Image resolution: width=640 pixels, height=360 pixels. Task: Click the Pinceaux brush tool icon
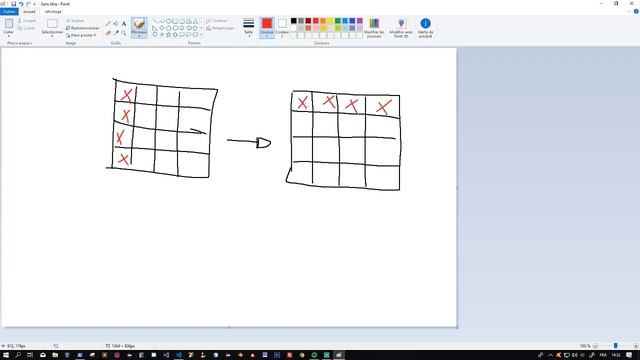[x=139, y=24]
